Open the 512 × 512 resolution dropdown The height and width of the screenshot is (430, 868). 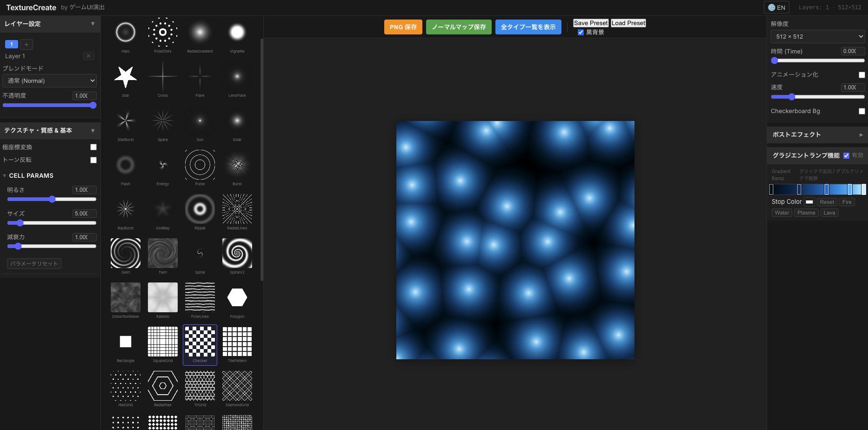tap(817, 37)
